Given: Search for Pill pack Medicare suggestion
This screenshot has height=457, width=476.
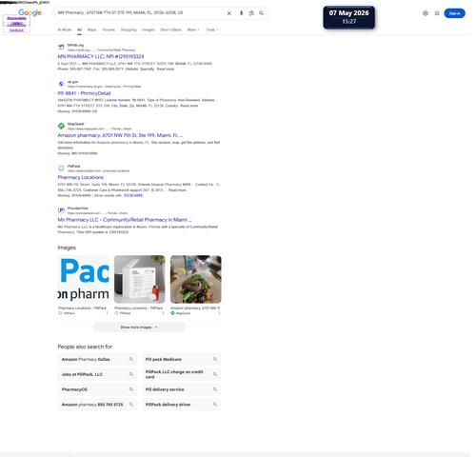Looking at the screenshot, I should pyautogui.click(x=181, y=359).
